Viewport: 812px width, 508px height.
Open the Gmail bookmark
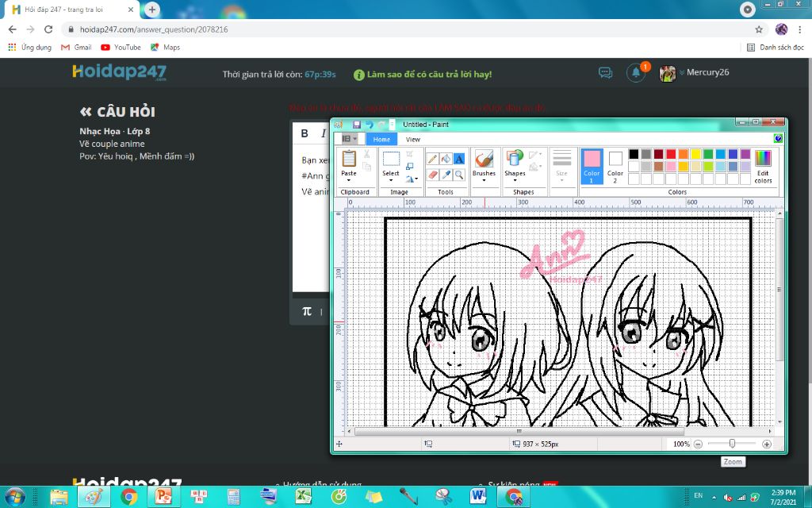pos(76,47)
